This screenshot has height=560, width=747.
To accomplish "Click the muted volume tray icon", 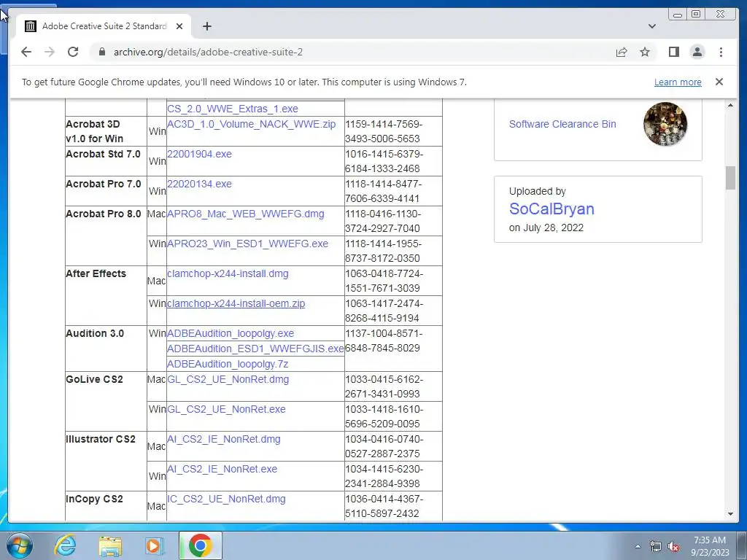I will [x=673, y=547].
